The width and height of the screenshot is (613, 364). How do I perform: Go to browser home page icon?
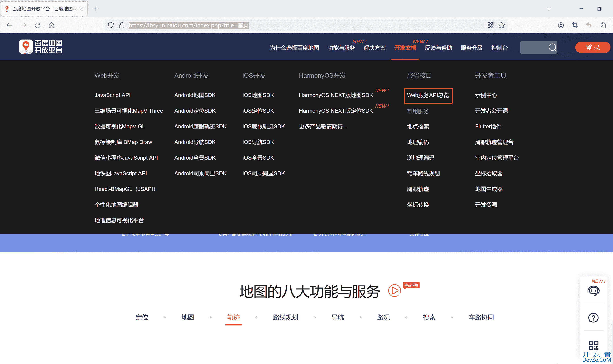click(x=51, y=25)
